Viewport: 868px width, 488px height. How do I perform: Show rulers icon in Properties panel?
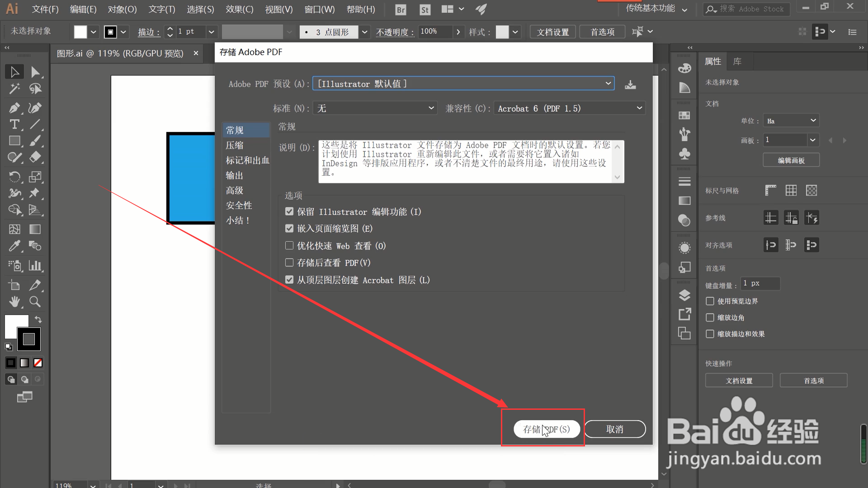point(771,190)
